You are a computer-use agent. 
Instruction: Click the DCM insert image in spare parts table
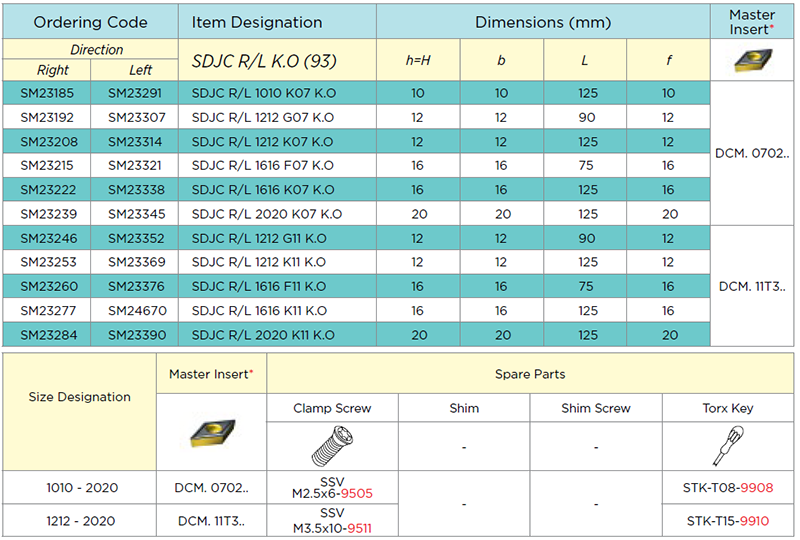tap(212, 433)
